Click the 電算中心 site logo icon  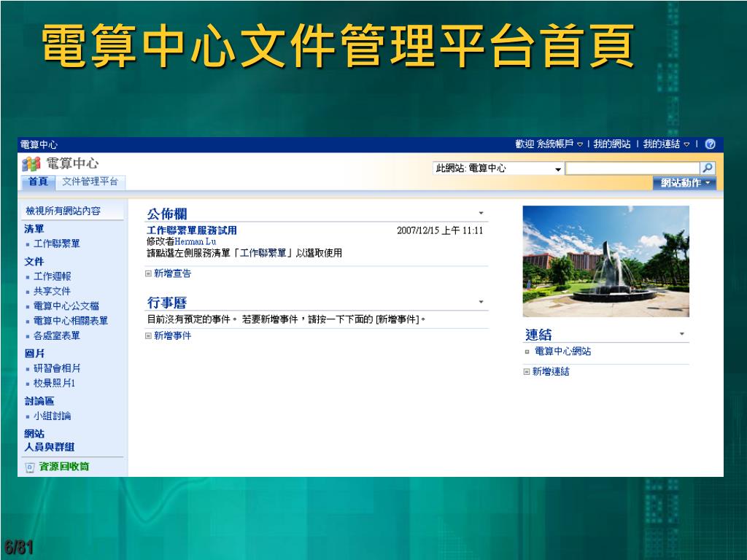(x=31, y=164)
